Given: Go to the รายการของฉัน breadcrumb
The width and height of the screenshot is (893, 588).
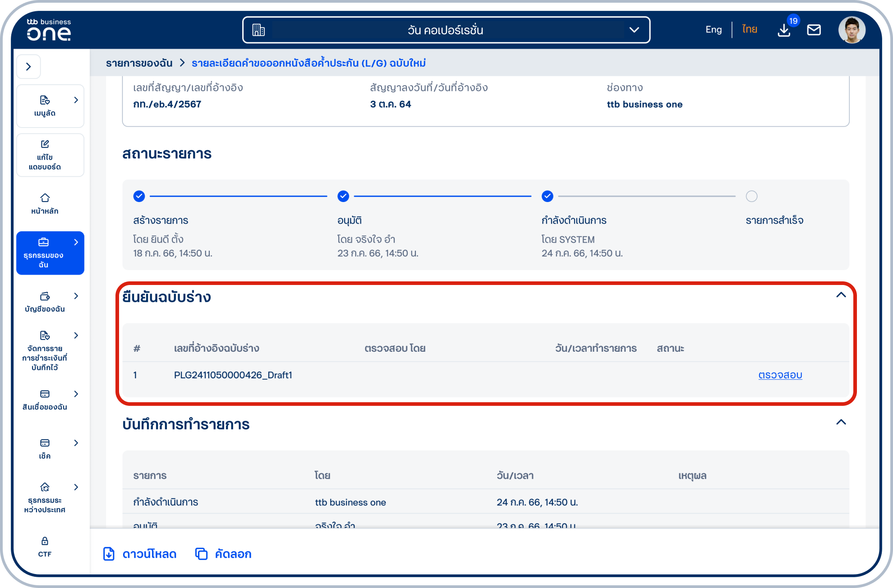Looking at the screenshot, I should (x=139, y=63).
